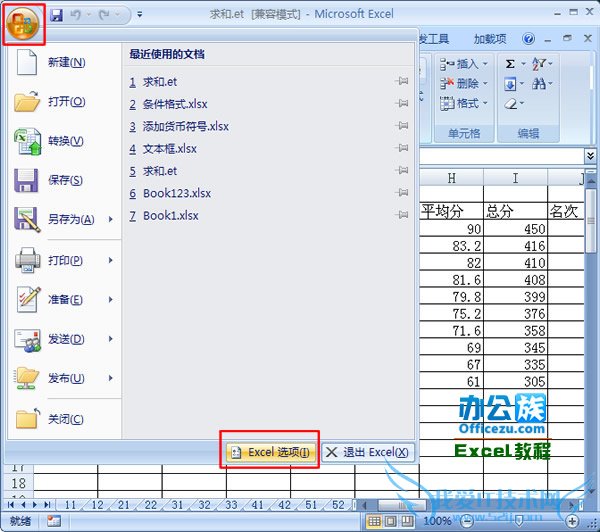600x532 pixels.
Task: Open Excel Help question mark icon
Action: 528,39
